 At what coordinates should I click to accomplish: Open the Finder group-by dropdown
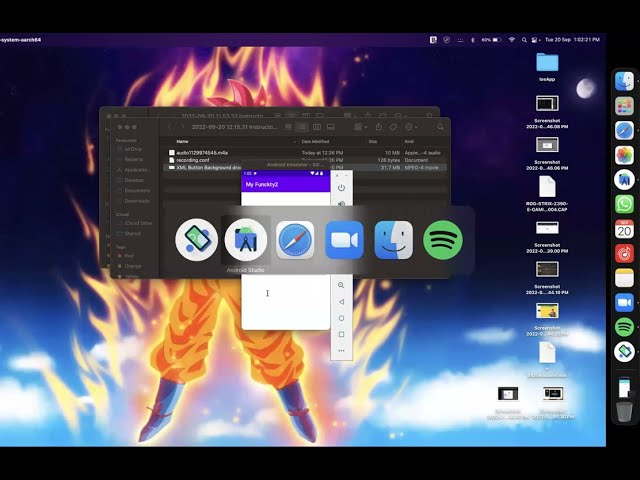point(360,127)
